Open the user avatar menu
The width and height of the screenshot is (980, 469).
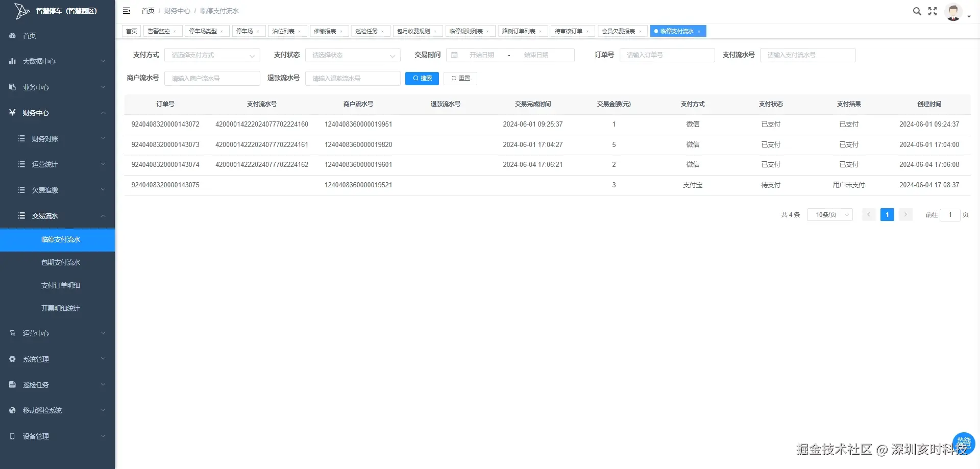953,12
